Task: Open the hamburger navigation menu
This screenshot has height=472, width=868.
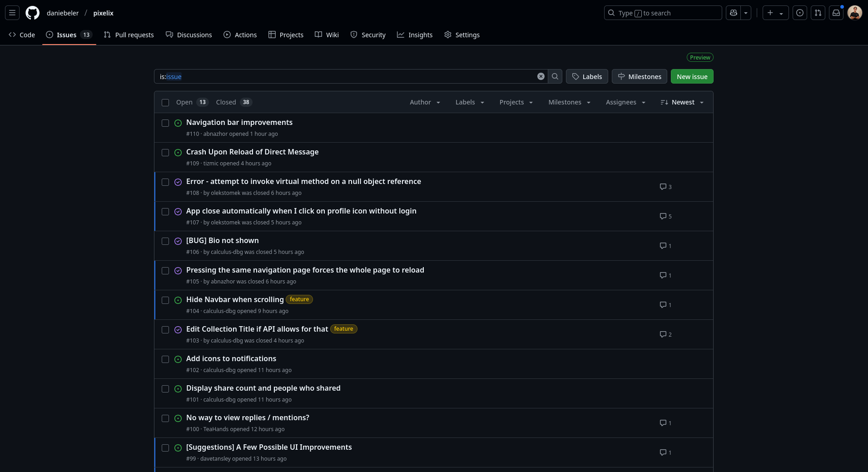Action: (x=12, y=13)
